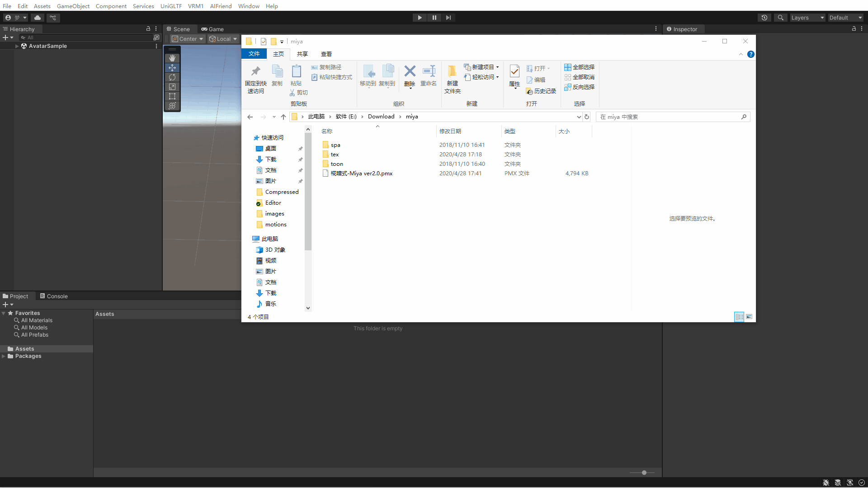Toggle the Hierarchy panel lock
The image size is (868, 488).
[148, 28]
